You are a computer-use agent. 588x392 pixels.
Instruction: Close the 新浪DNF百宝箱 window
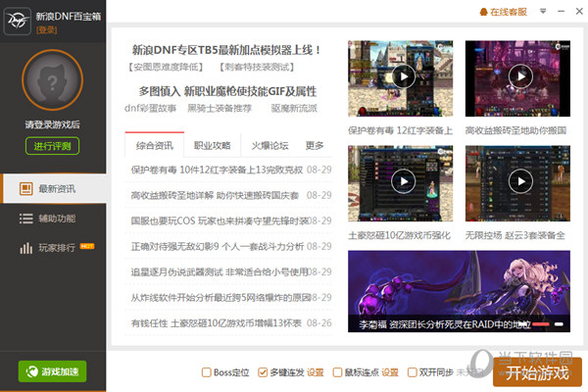click(579, 11)
